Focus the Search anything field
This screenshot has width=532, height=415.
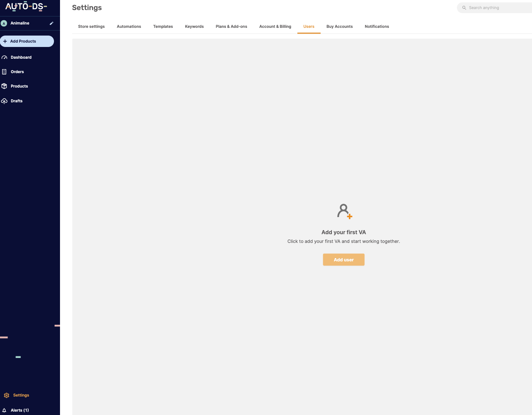[494, 8]
